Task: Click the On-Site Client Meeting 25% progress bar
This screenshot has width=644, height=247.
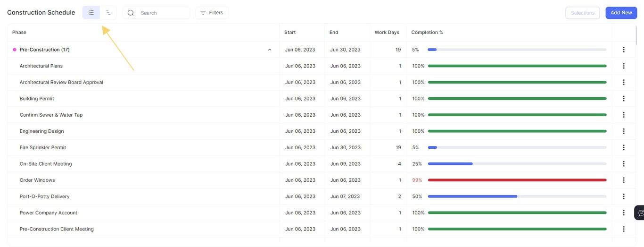Action: (517, 164)
